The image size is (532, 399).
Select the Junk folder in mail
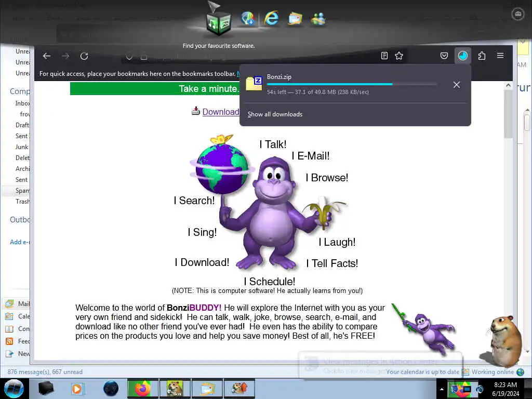click(x=22, y=147)
